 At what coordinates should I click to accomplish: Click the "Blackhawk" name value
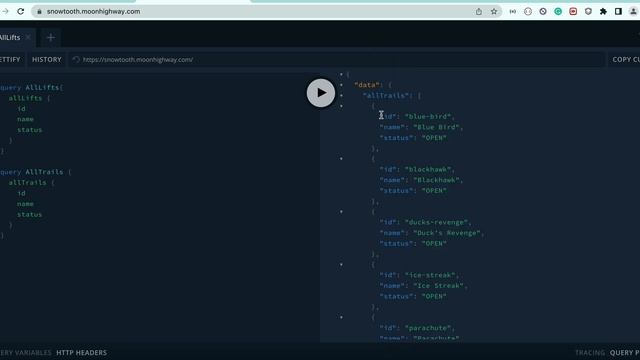436,180
